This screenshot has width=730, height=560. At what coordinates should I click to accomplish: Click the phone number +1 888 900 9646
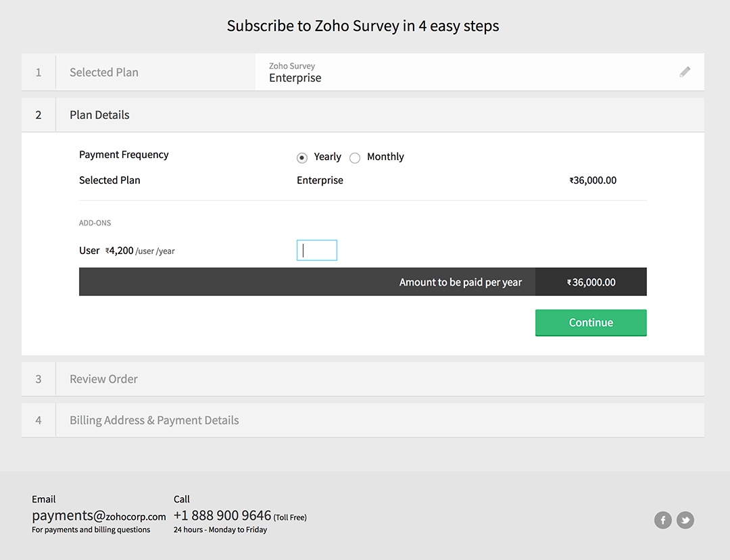[x=222, y=515]
